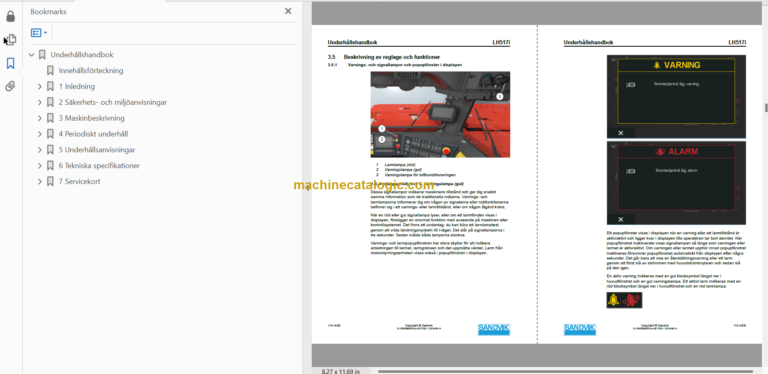Image resolution: width=768 pixels, height=374 pixels.
Task: Click LH517i model text on right page
Action: (x=737, y=43)
